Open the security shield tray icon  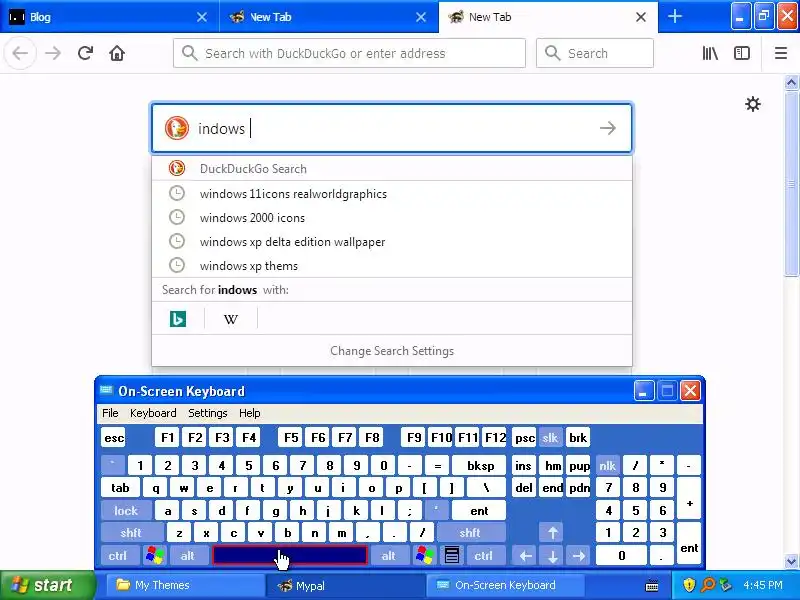pyautogui.click(x=689, y=585)
